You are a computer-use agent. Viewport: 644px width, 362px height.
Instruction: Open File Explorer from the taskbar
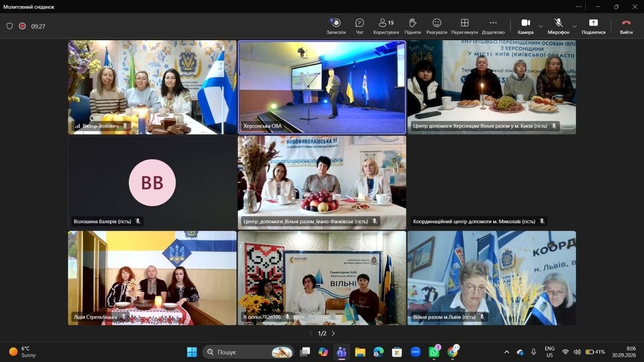[x=360, y=352]
